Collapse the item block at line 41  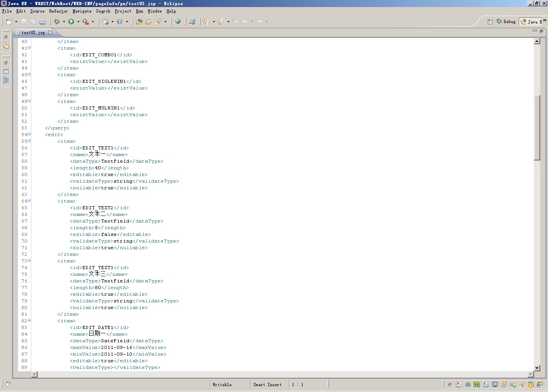(29, 48)
